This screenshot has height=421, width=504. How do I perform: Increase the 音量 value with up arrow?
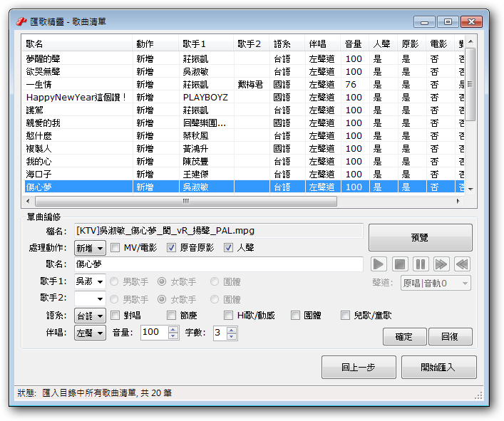pyautogui.click(x=173, y=329)
